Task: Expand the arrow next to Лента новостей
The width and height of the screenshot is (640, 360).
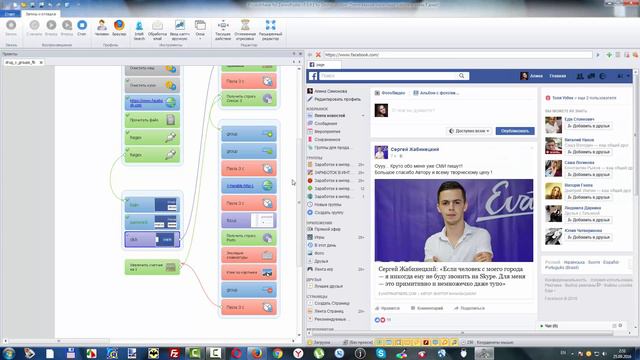Action: 363,116
